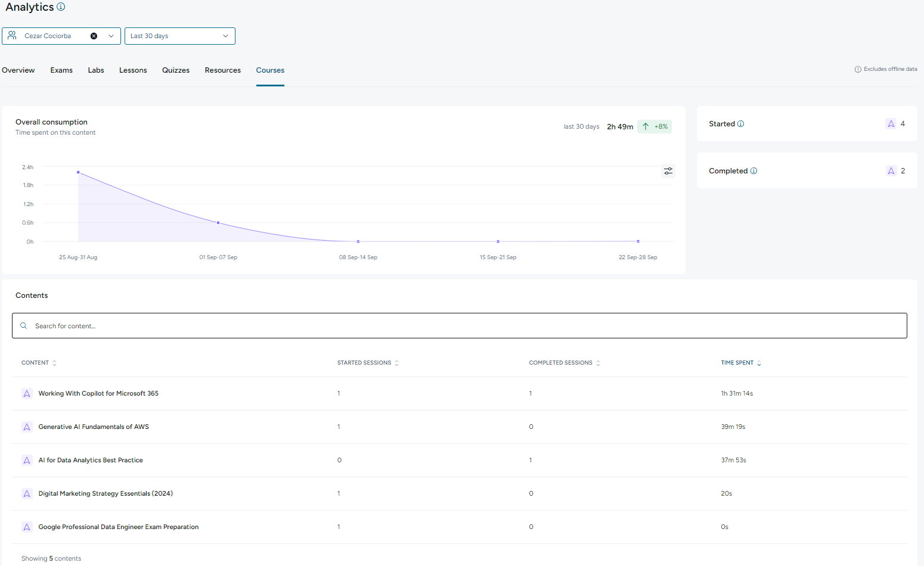Open AI for Data Analytics Best Practice

pos(91,460)
